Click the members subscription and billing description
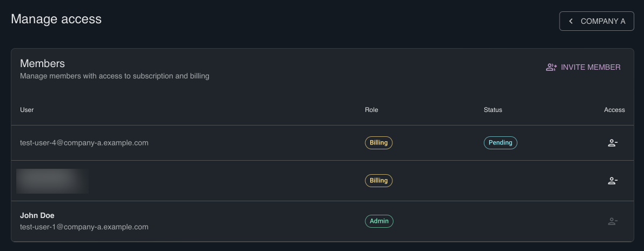The width and height of the screenshot is (644, 251). 115,76
